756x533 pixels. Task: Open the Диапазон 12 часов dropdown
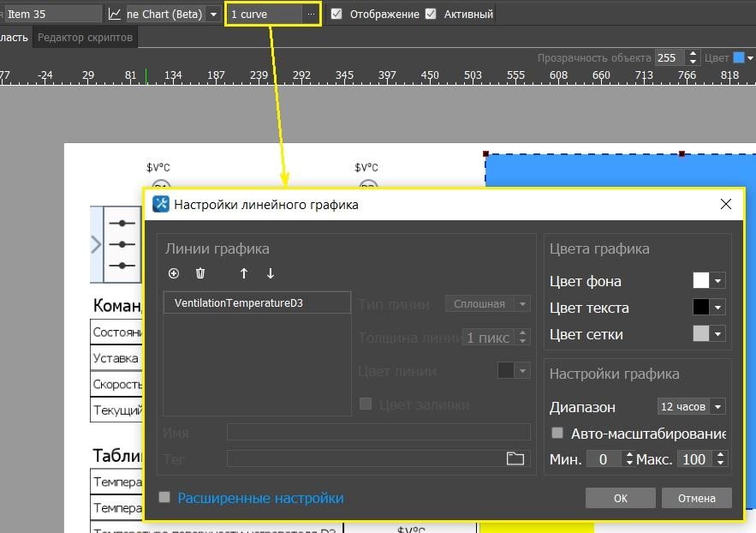click(691, 407)
